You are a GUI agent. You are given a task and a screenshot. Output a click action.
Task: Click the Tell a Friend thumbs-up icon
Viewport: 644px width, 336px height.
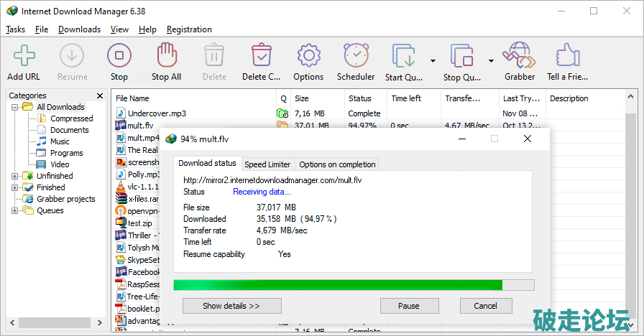pyautogui.click(x=568, y=56)
